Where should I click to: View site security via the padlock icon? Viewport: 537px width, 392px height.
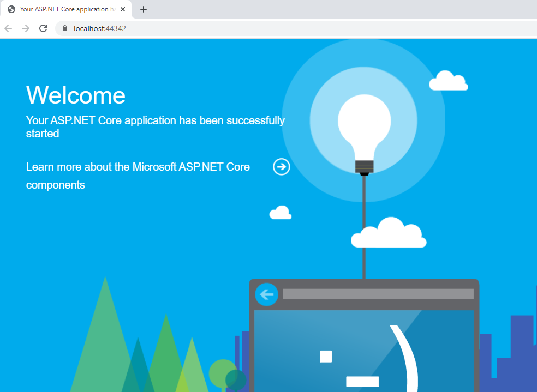(64, 28)
